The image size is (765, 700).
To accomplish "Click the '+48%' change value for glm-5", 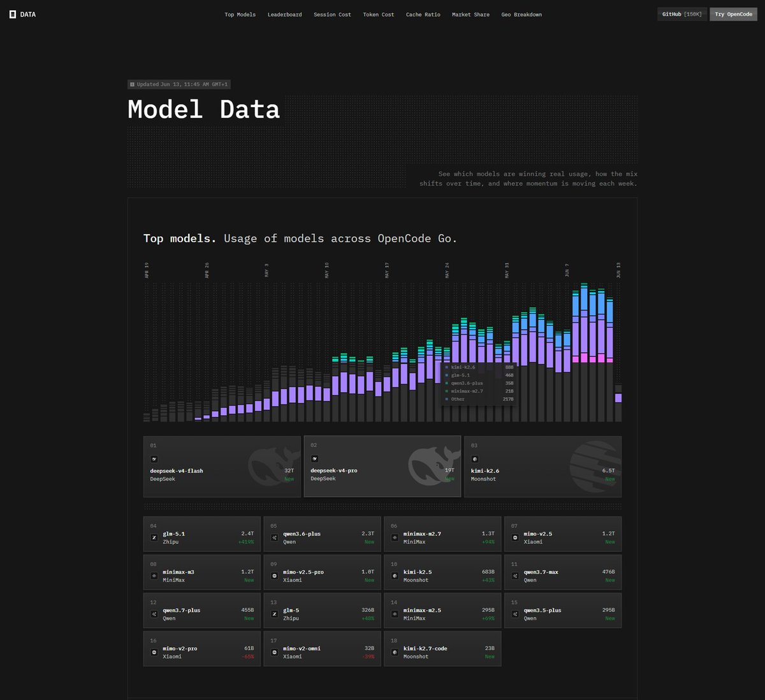I will (x=368, y=618).
